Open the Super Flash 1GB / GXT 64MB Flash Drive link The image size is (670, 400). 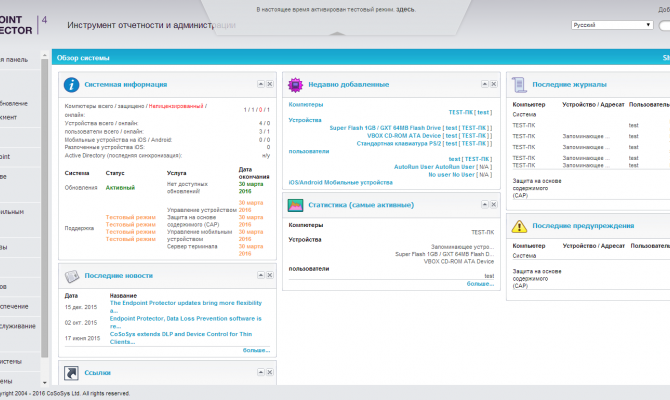tap(411, 128)
